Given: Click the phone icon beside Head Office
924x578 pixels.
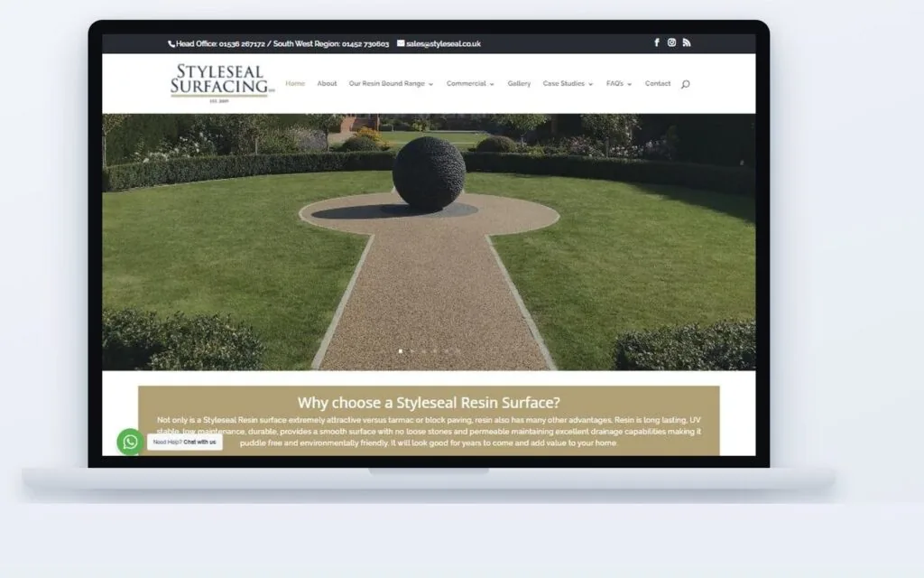Looking at the screenshot, I should [x=171, y=43].
